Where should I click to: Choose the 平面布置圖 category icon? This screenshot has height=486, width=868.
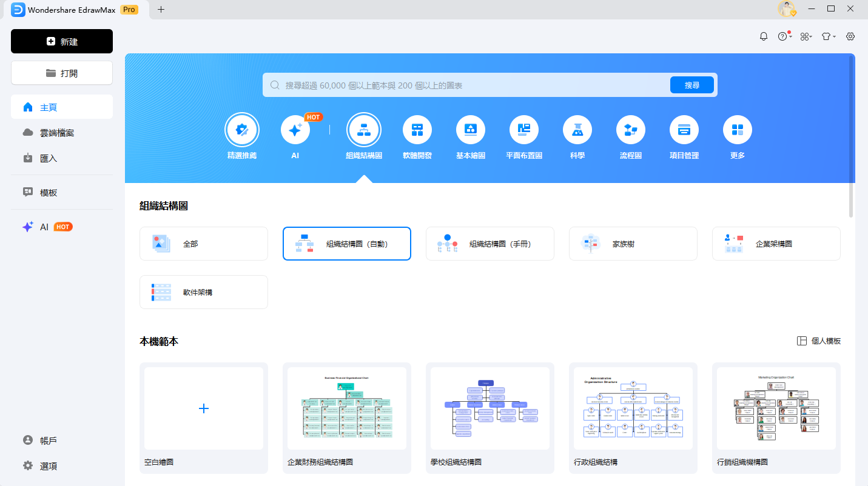point(524,130)
